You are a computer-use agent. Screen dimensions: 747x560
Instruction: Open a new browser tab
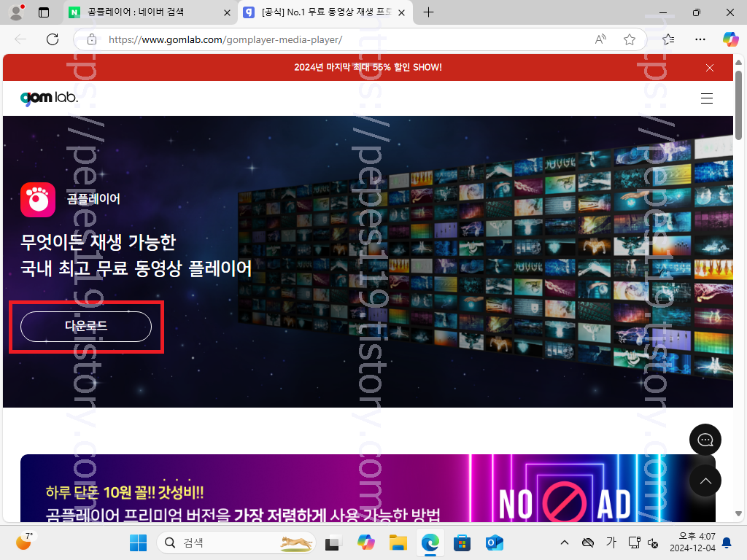[x=428, y=12]
